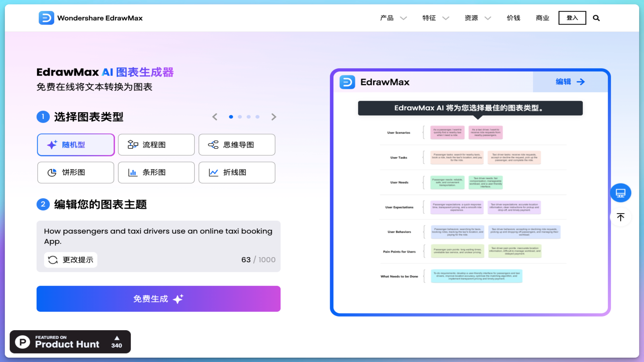The image size is (644, 362).
Task: Click the 选择图表类型 heading
Action: tap(89, 117)
